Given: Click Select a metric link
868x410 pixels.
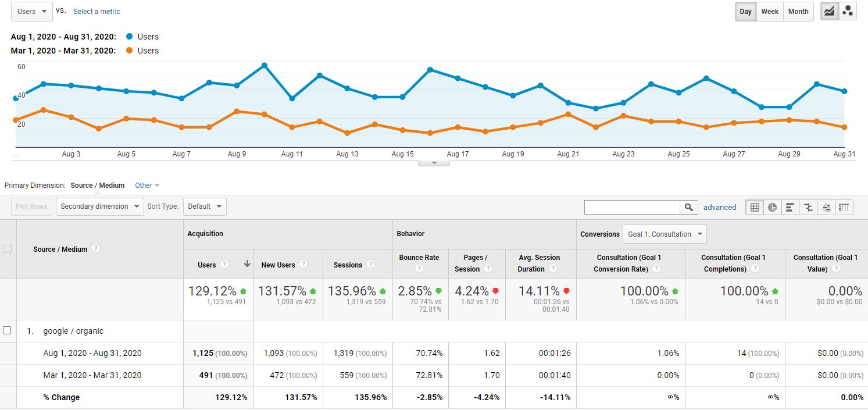Looking at the screenshot, I should tap(97, 12).
